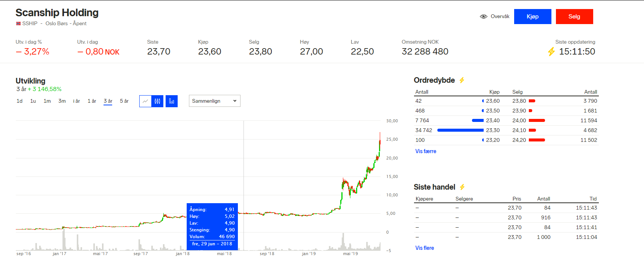The height and width of the screenshot is (263, 644).
Task: Select the 3 år time range
Action: [108, 101]
